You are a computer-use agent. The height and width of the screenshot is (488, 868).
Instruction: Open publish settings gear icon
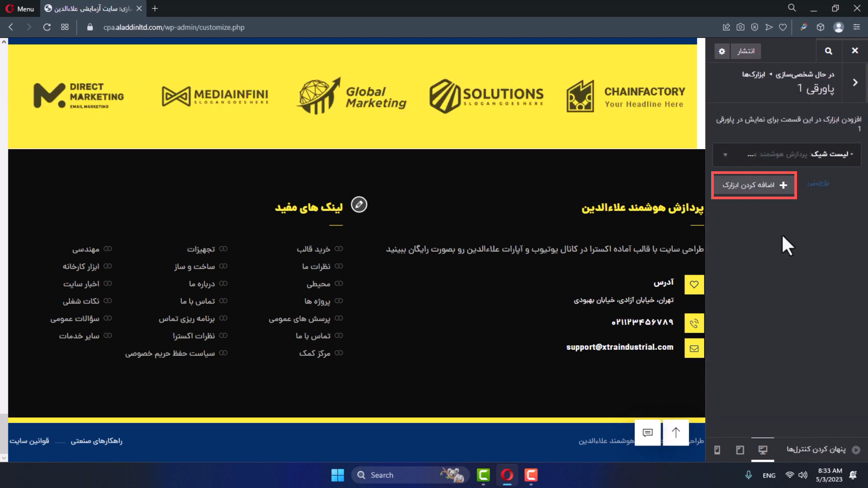point(722,51)
